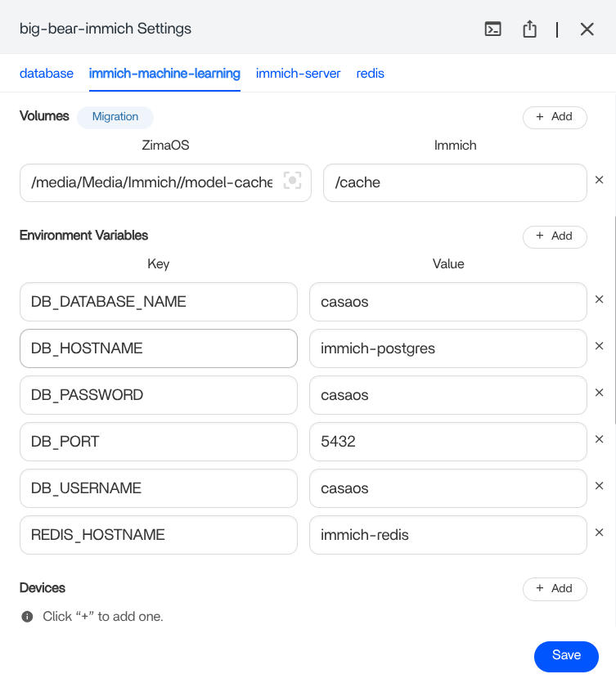This screenshot has height=683, width=616.
Task: Click the Migration badge next to Volumes
Action: 115,117
